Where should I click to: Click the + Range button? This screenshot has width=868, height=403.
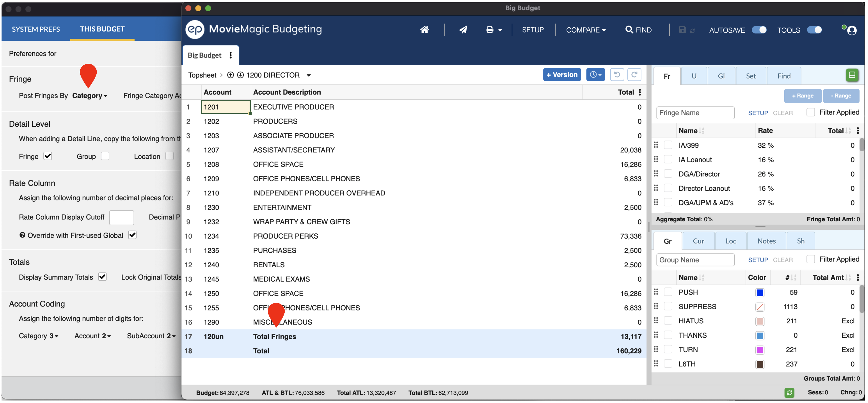[802, 96]
